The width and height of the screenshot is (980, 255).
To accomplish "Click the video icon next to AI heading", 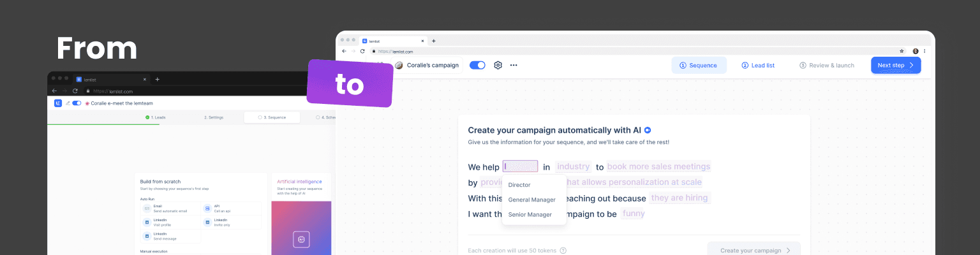I will (647, 130).
